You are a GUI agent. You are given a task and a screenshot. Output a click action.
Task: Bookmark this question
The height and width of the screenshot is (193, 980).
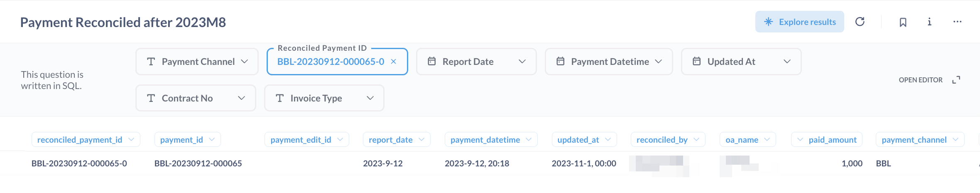(x=903, y=22)
